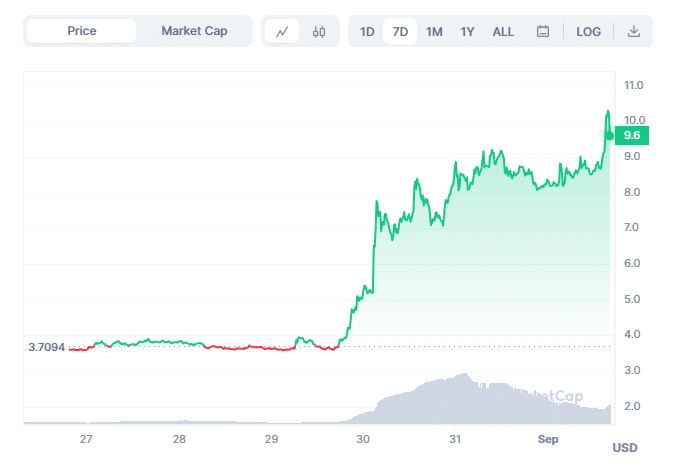Screen dimensions: 673x466
Task: Set timeframe to 1D
Action: (367, 31)
